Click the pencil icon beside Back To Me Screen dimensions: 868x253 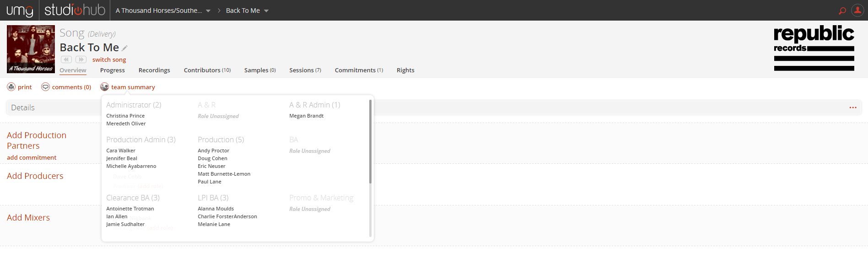(124, 48)
